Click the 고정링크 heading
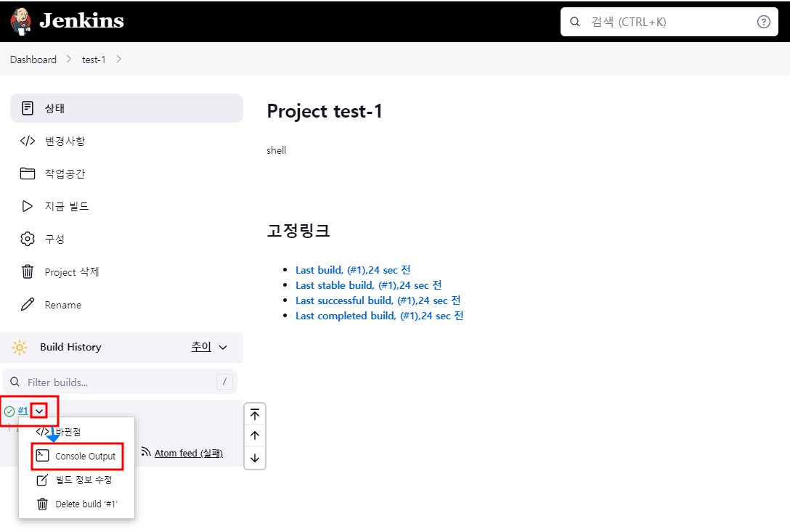This screenshot has width=790, height=532. pyautogui.click(x=298, y=230)
